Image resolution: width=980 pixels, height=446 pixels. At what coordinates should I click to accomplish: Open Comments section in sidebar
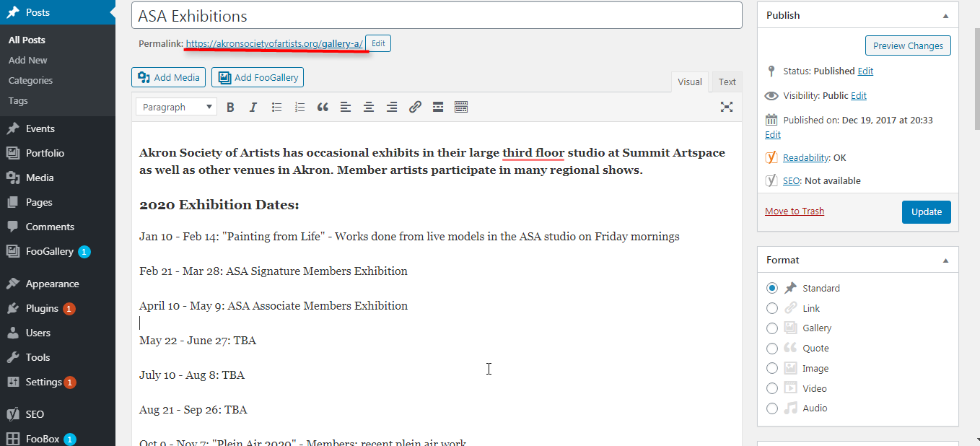click(x=58, y=227)
